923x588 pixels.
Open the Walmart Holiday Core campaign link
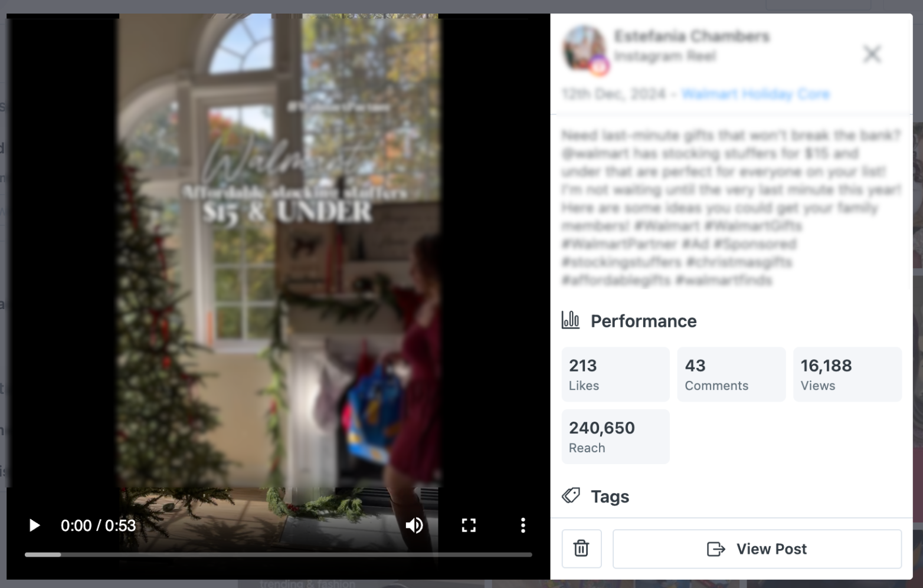755,94
